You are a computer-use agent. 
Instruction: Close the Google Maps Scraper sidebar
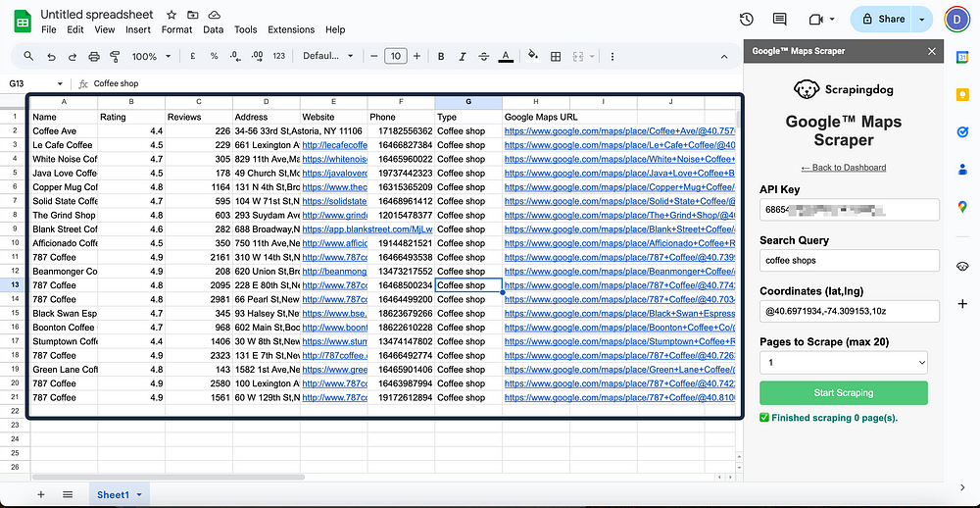[x=932, y=51]
